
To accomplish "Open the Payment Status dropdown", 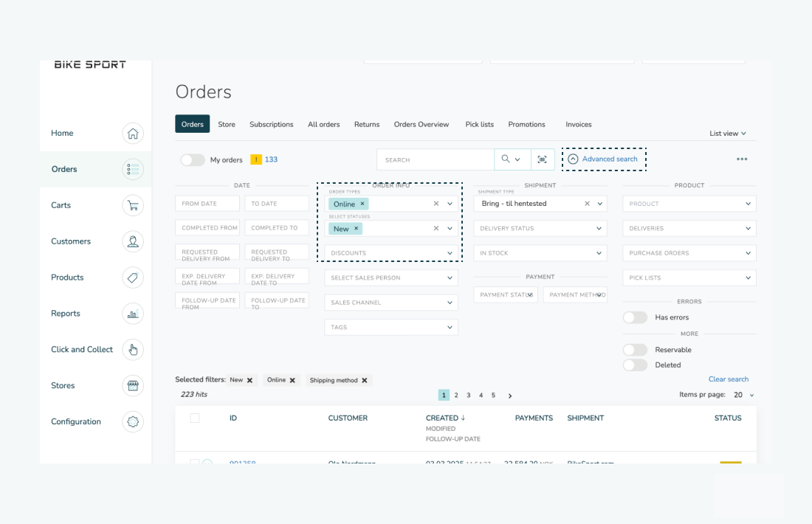I will pos(506,294).
